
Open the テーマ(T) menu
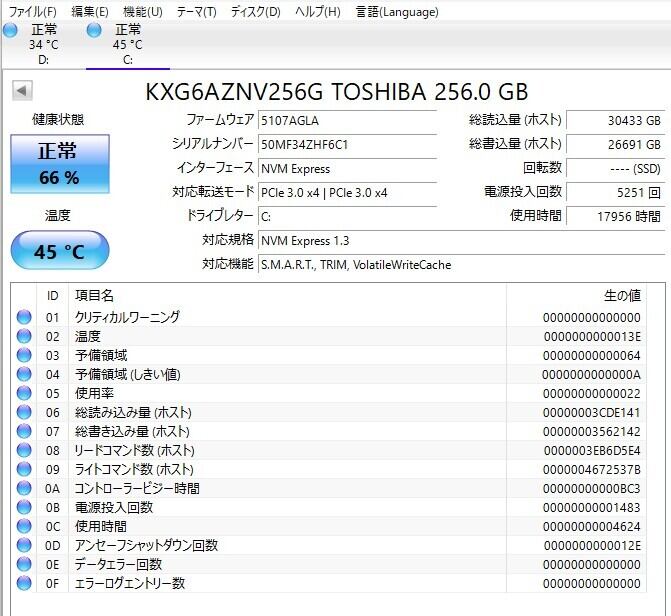(x=196, y=12)
